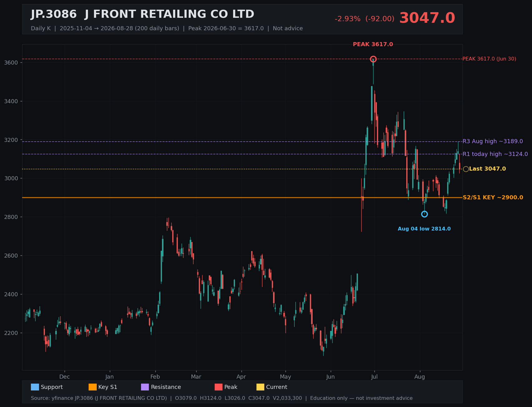
Task: Select the red Peak legend swatch
Action: [x=219, y=387]
